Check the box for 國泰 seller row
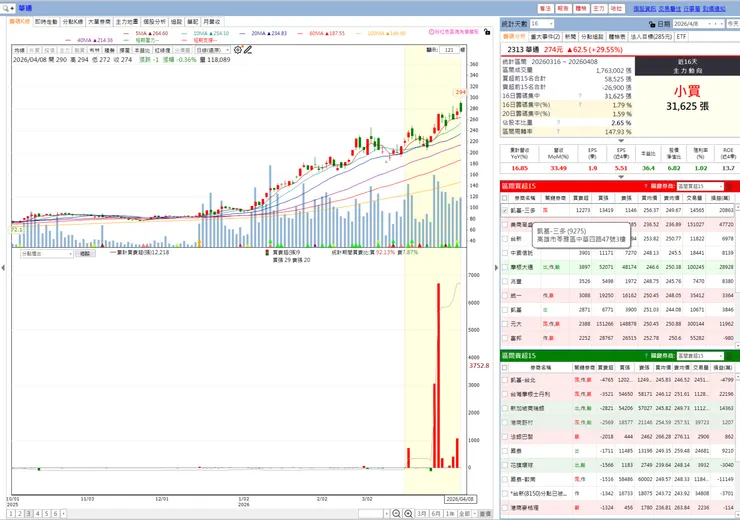 coord(505,451)
